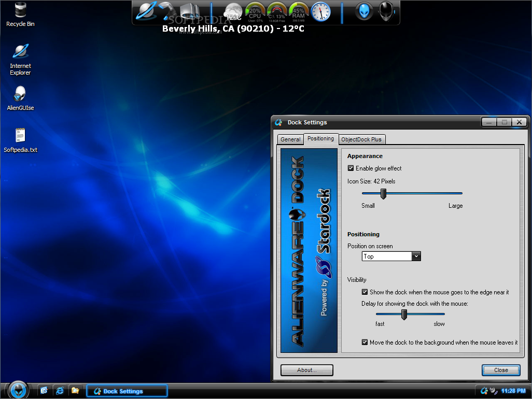Click the Large label of icon size slider
The image size is (532, 399).
[x=455, y=206]
